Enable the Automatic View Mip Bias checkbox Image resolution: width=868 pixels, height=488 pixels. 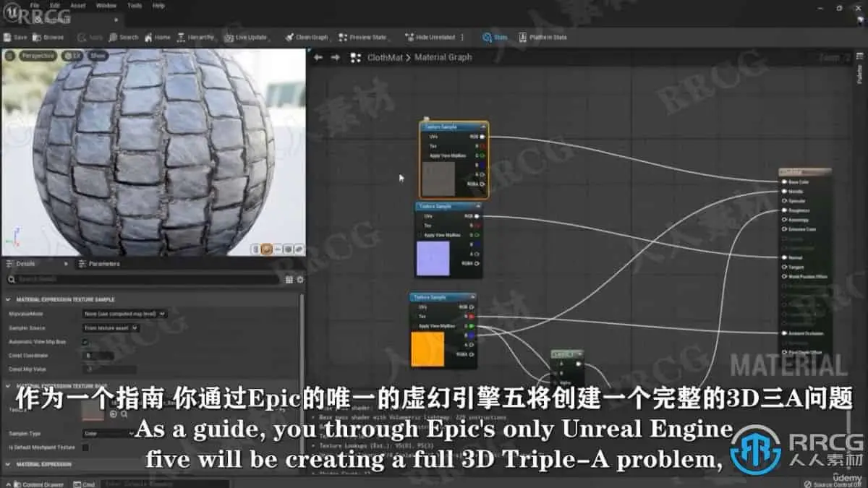tap(85, 342)
